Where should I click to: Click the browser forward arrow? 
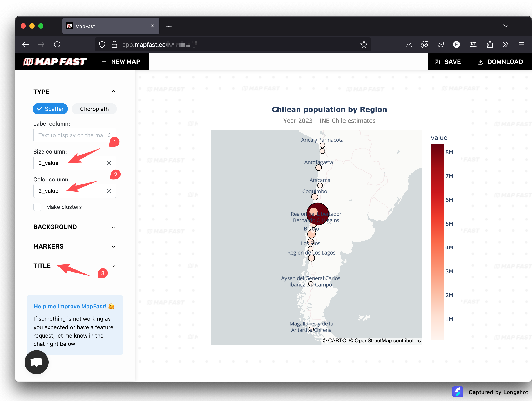click(41, 45)
